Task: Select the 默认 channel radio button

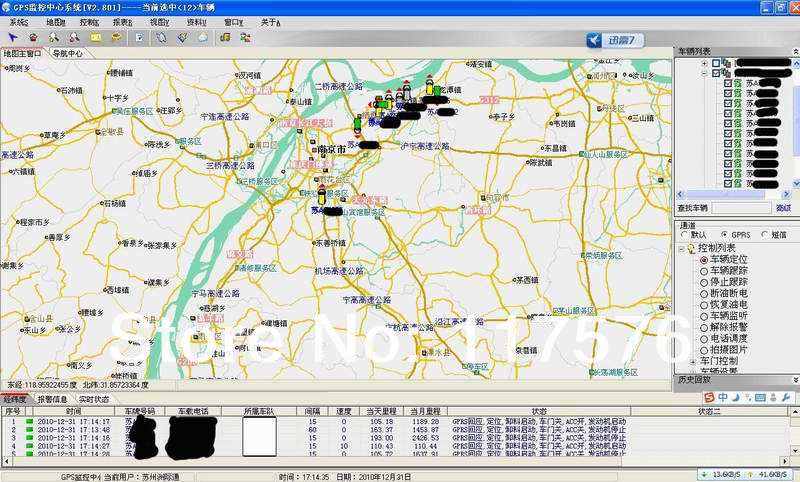Action: [x=685, y=234]
